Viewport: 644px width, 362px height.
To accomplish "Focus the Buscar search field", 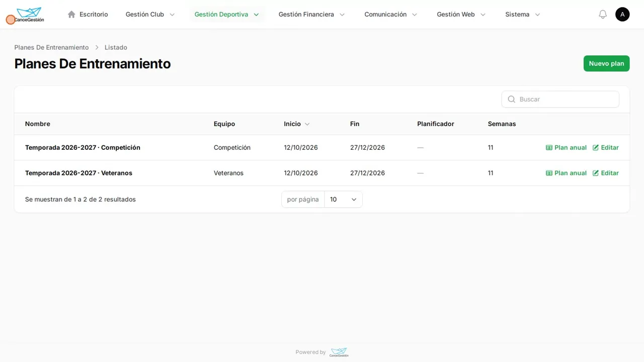I will click(560, 100).
